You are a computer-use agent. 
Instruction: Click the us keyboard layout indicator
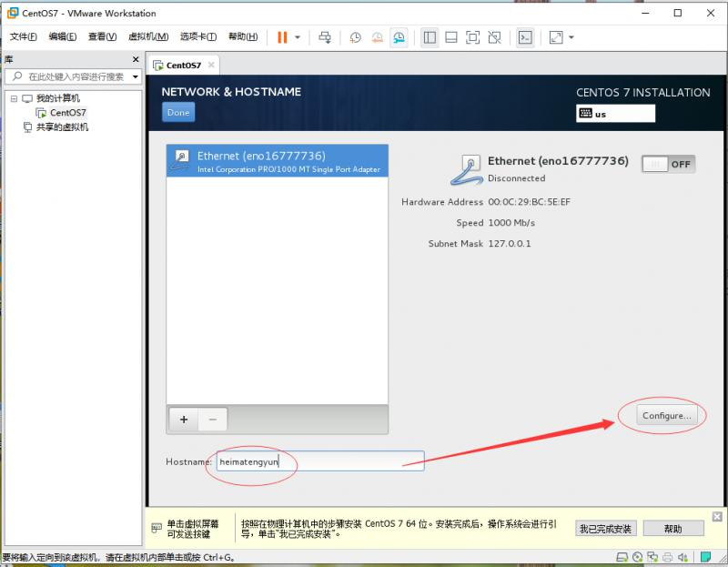tap(616, 114)
